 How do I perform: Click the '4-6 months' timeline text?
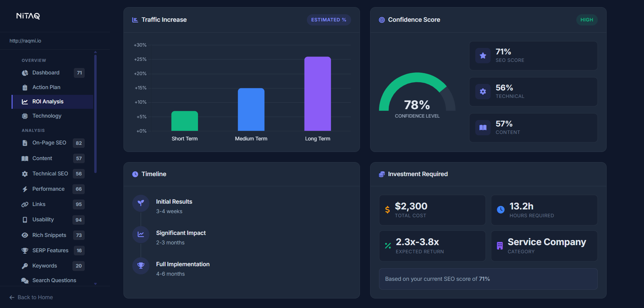[x=170, y=274]
